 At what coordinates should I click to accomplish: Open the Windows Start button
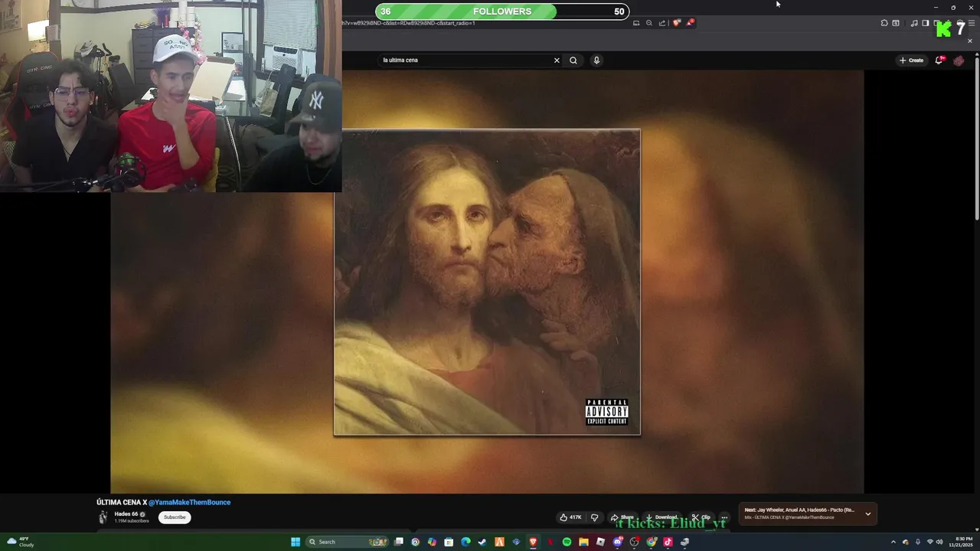pos(296,542)
